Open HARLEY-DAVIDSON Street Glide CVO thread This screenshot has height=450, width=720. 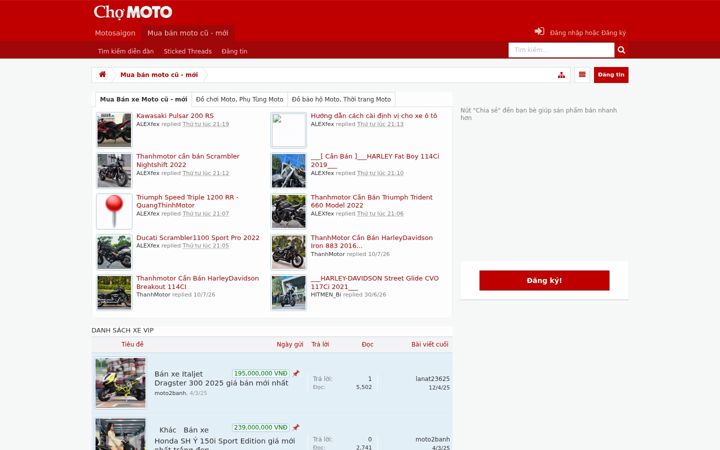pyautogui.click(x=375, y=282)
